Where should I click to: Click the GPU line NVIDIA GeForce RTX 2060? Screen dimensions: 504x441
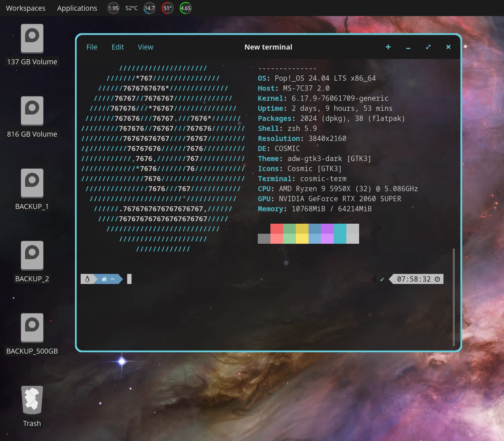(329, 199)
